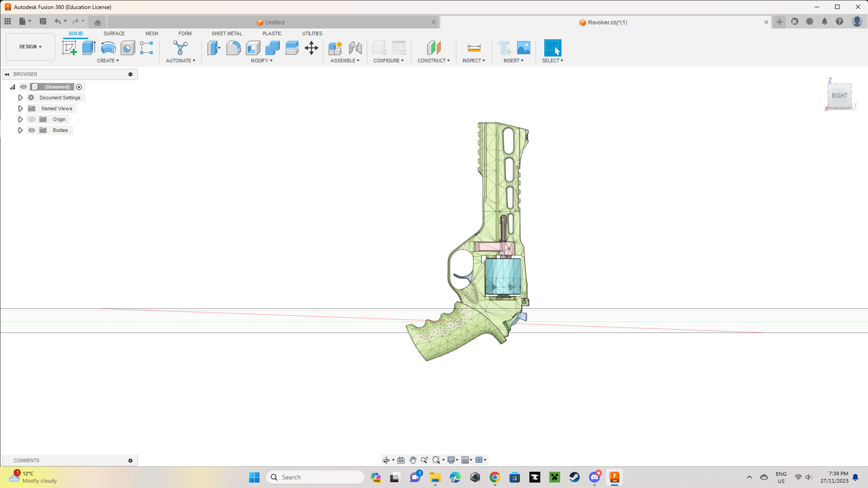This screenshot has height=488, width=868.
Task: Open the ASSEMBLE dropdown menu
Action: [x=345, y=61]
